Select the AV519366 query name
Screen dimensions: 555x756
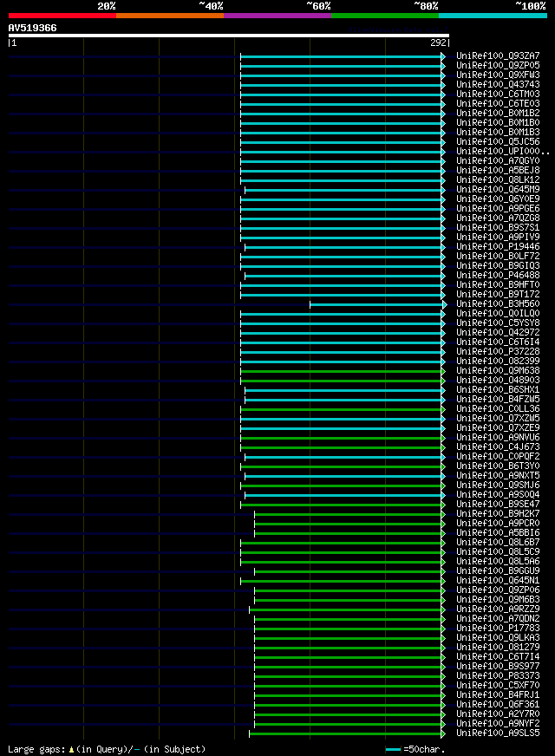[x=32, y=28]
